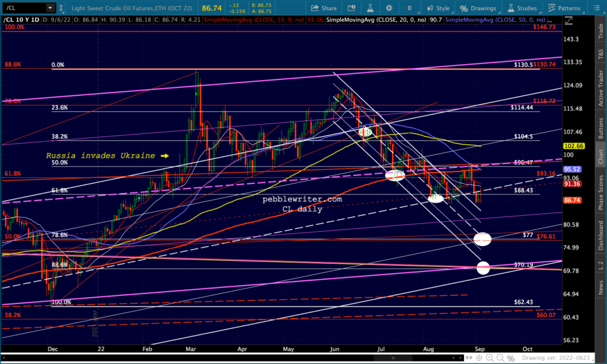Click the 86.74 orange price axis label
The image size is (607, 364).
tap(572, 200)
